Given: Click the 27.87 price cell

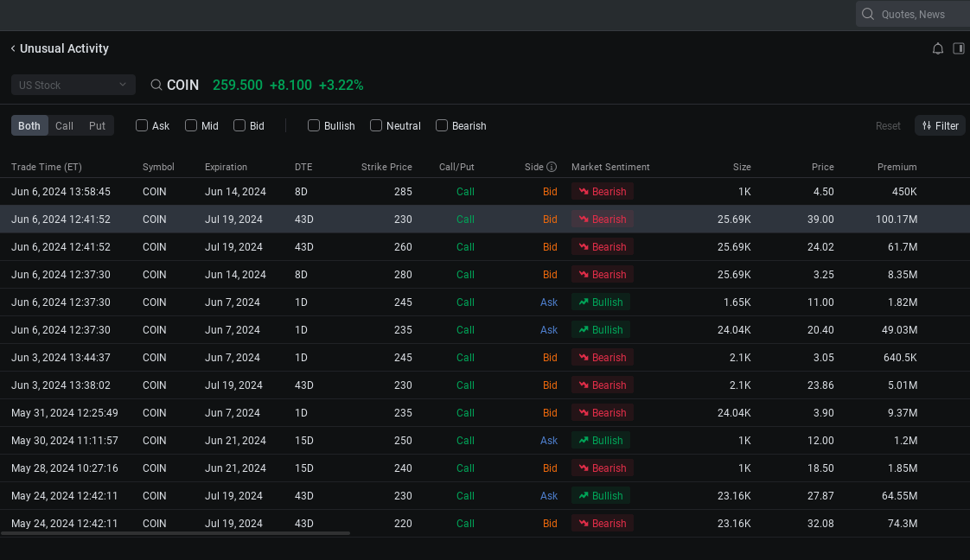Looking at the screenshot, I should tap(820, 496).
